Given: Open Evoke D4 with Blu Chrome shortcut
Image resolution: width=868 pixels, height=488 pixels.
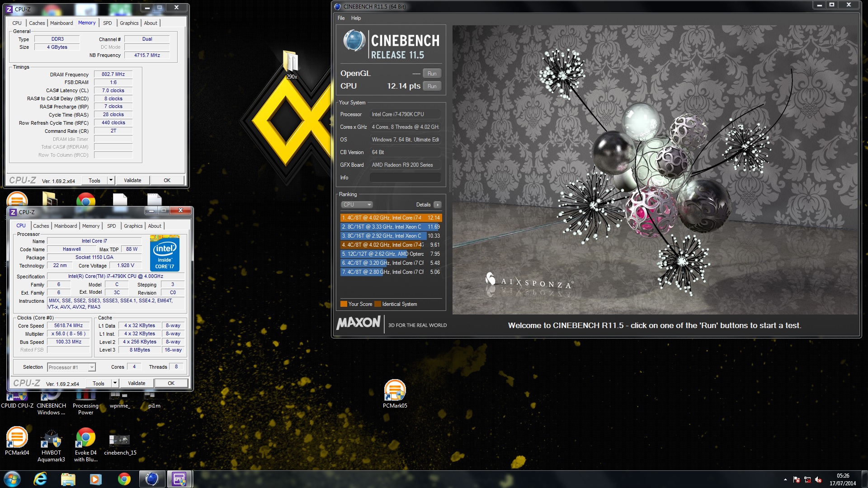Looking at the screenshot, I should pyautogui.click(x=85, y=445).
